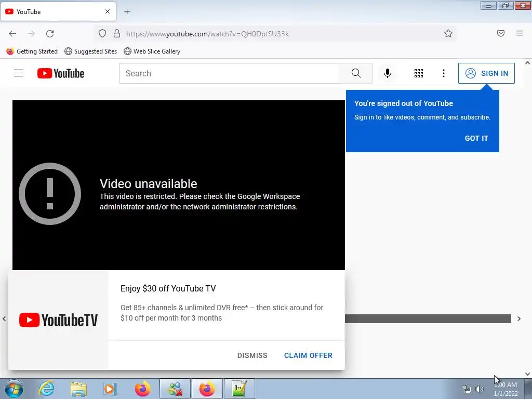Open the YouTube apps grid icon
The image size is (532, 399).
click(419, 73)
